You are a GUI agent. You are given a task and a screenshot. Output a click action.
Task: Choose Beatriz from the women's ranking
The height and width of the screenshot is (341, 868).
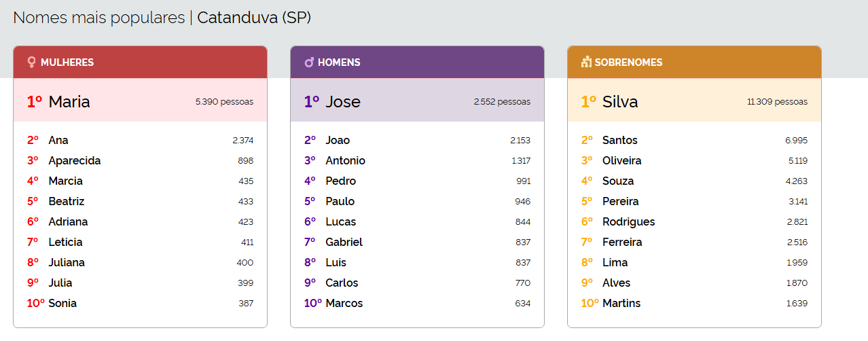[67, 202]
